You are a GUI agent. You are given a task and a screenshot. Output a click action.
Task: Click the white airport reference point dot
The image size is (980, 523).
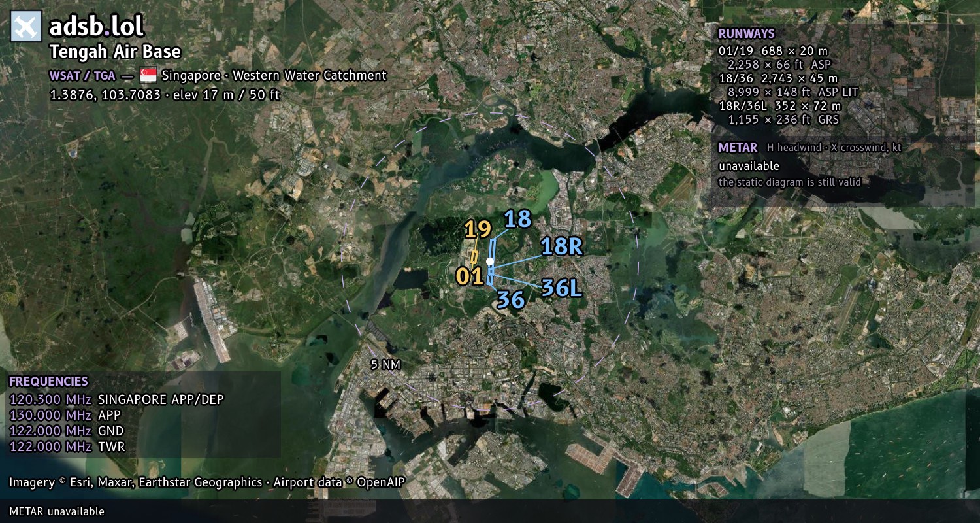pyautogui.click(x=489, y=261)
